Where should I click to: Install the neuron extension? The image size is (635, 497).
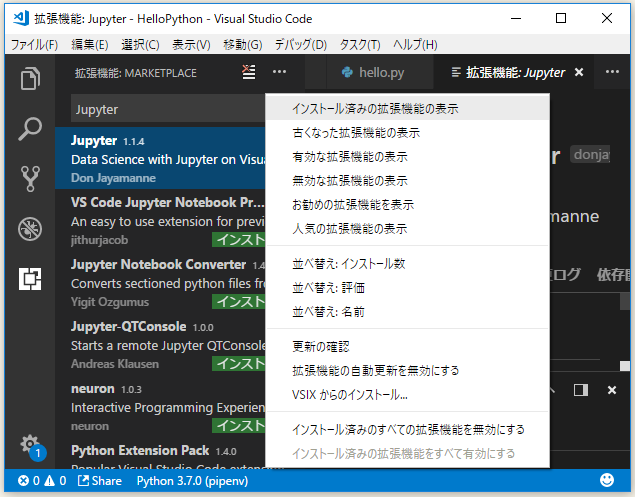[239, 426]
